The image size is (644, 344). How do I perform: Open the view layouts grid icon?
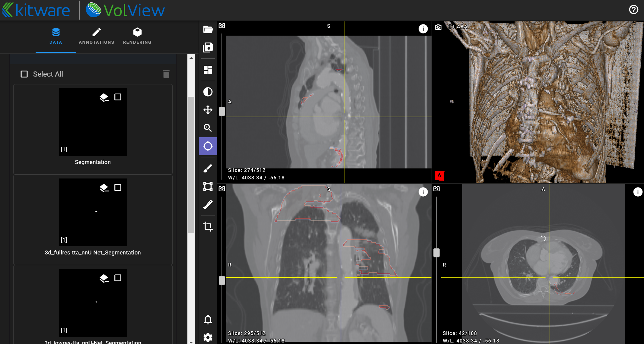coord(208,70)
